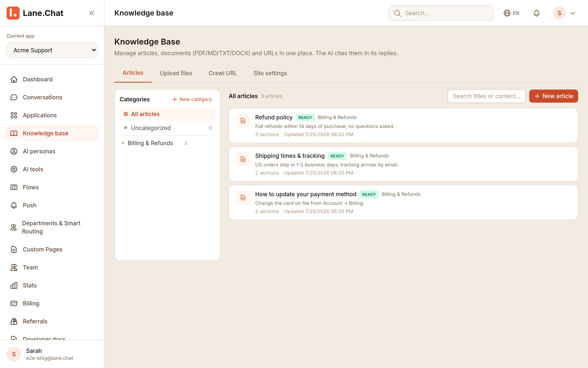Click the Departments & Smart Routing icon
Viewport: 588px width, 368px height.
point(14,227)
